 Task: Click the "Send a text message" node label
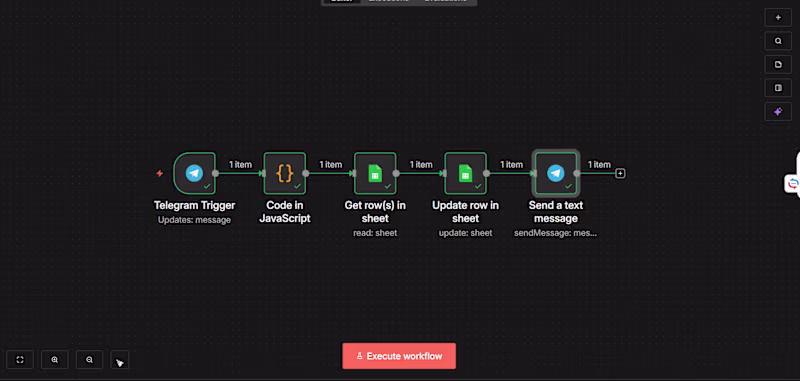(x=556, y=212)
